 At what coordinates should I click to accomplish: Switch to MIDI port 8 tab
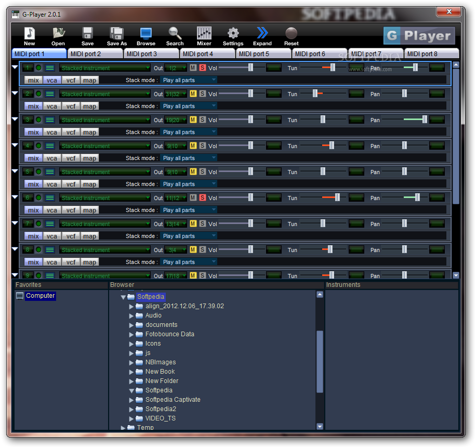click(432, 54)
